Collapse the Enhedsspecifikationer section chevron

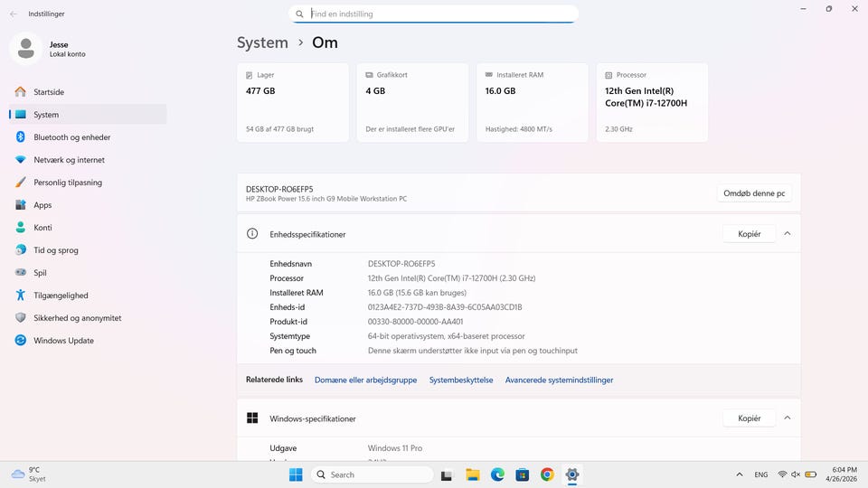pyautogui.click(x=787, y=234)
